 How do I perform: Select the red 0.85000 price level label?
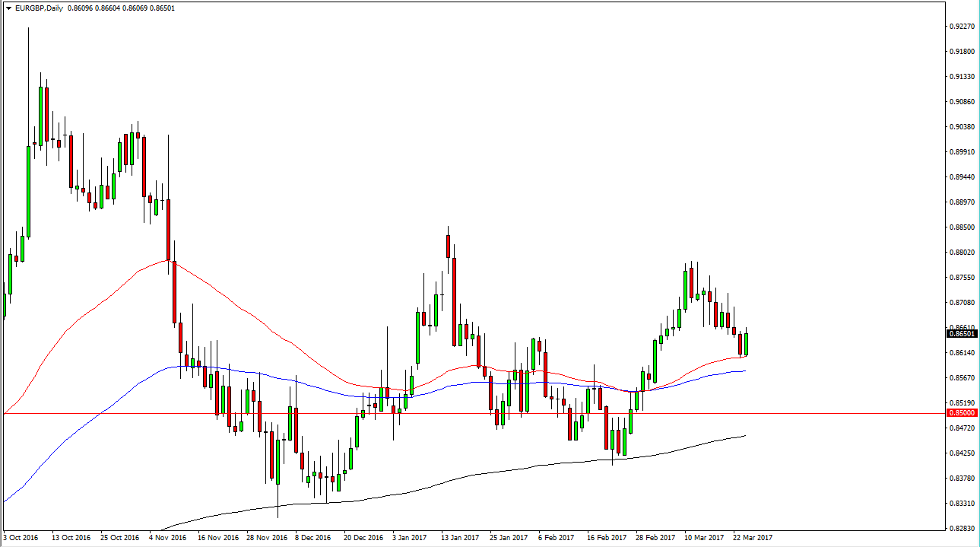pos(963,413)
